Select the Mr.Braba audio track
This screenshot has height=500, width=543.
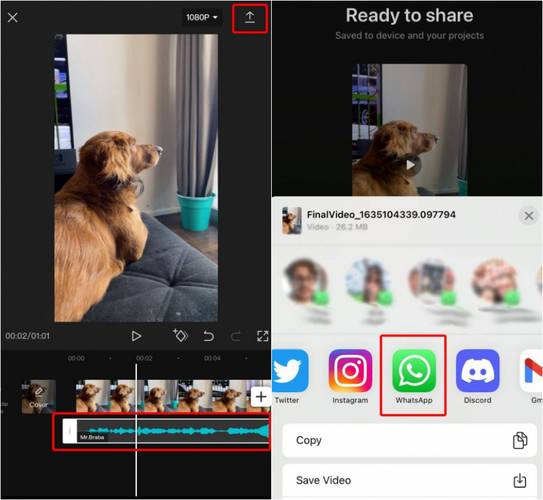(x=166, y=431)
